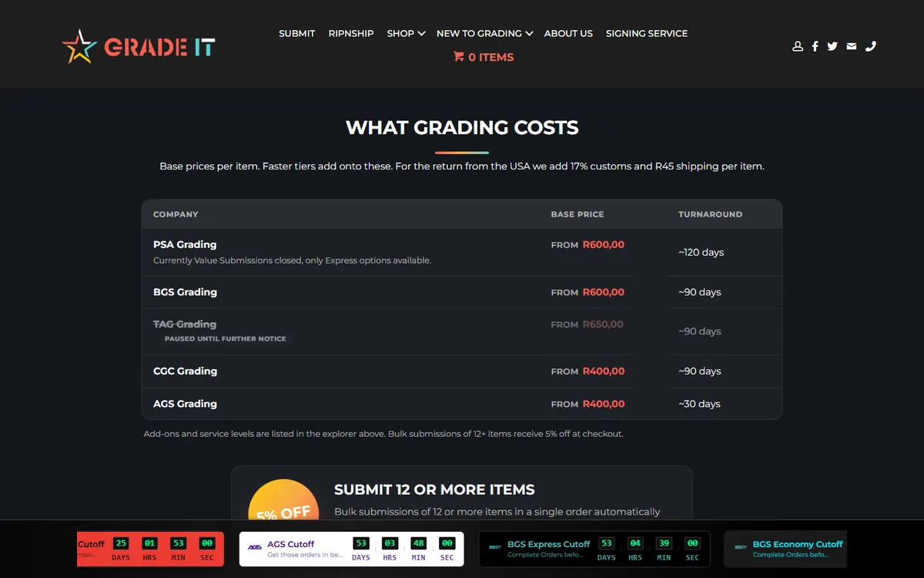Screen dimensions: 924x578
Task: Open the cart showing 0 items
Action: tap(484, 57)
